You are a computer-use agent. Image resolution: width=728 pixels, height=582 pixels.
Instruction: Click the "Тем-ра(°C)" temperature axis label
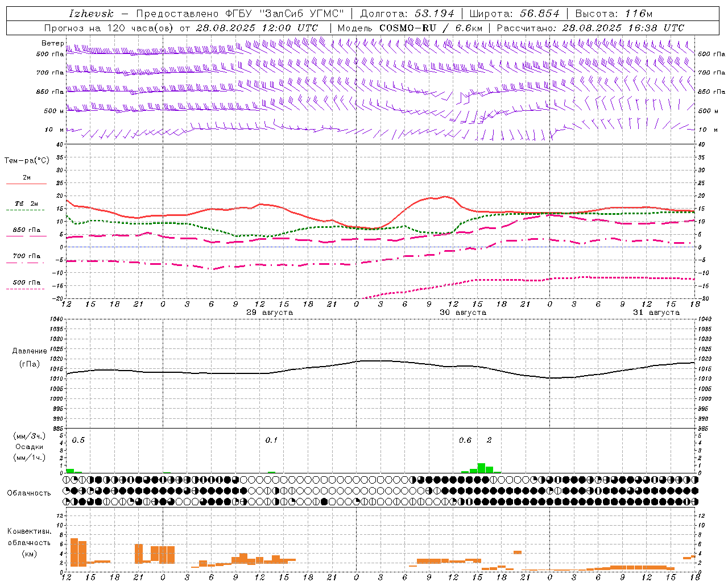click(27, 161)
